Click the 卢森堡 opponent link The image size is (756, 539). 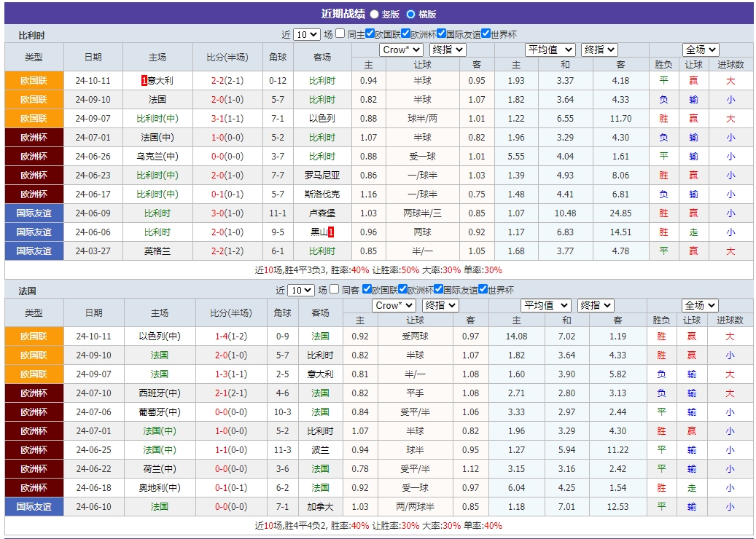point(322,213)
